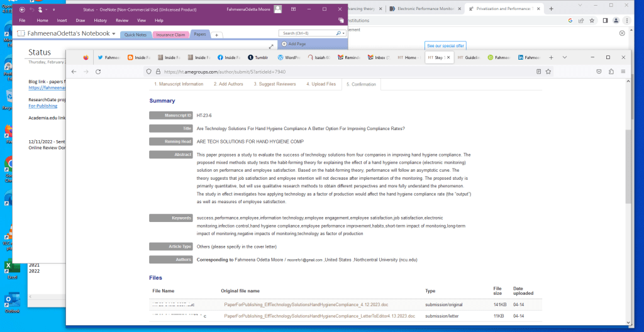644x332 pixels.
Task: Toggle Firefox reader view icon
Action: (x=538, y=72)
